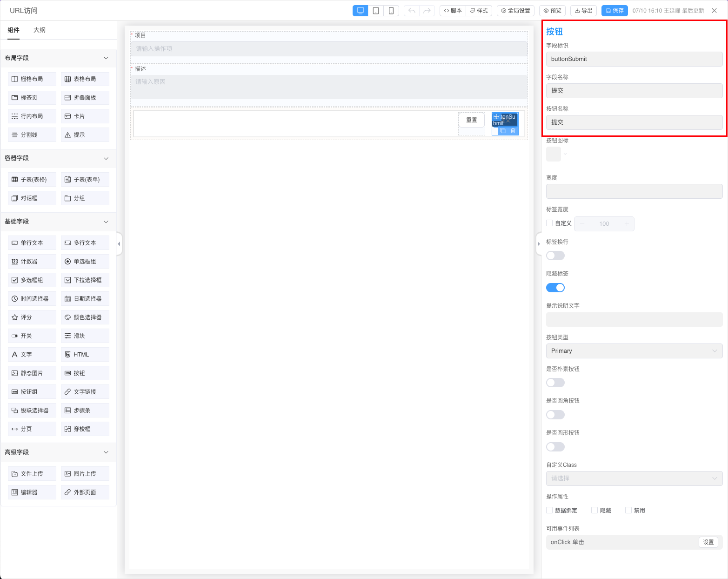The width and height of the screenshot is (728, 579).
Task: Switch to tablet preview device icon
Action: tap(376, 11)
